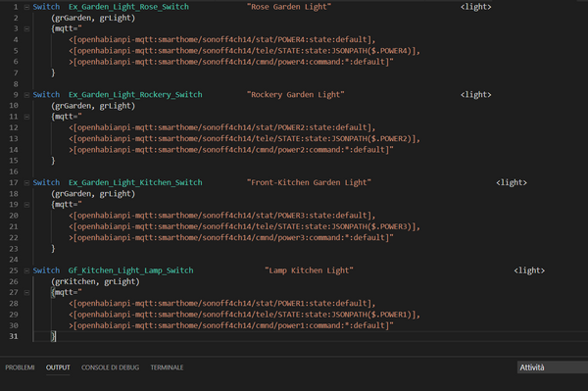Open the PROBLEMI panel tab

click(x=20, y=367)
